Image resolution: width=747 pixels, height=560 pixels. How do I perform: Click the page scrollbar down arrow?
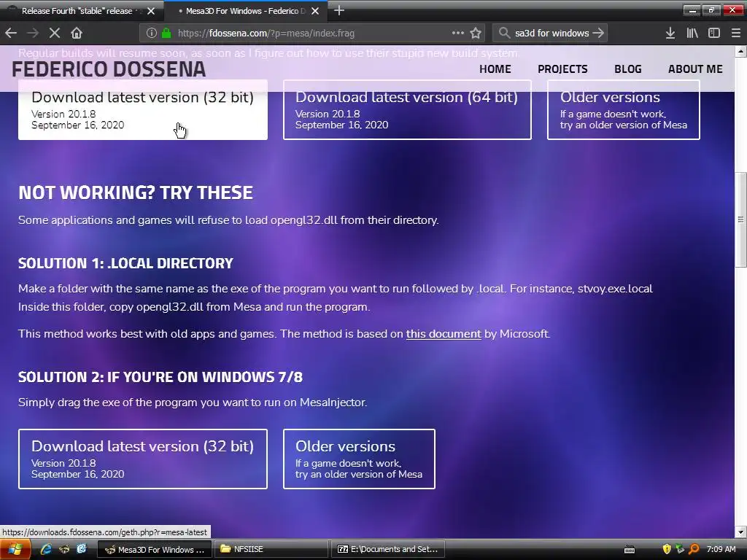[x=741, y=532]
